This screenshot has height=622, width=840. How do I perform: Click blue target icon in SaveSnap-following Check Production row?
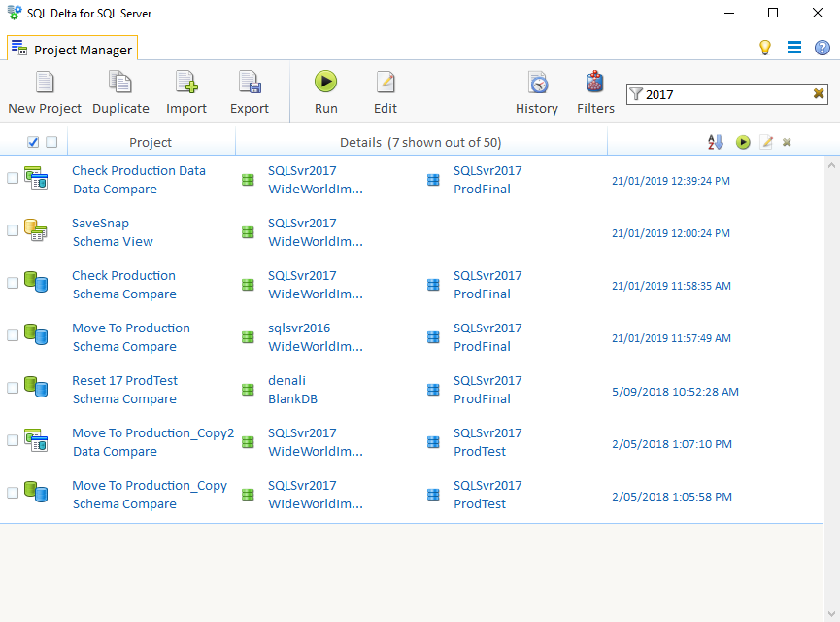(433, 285)
